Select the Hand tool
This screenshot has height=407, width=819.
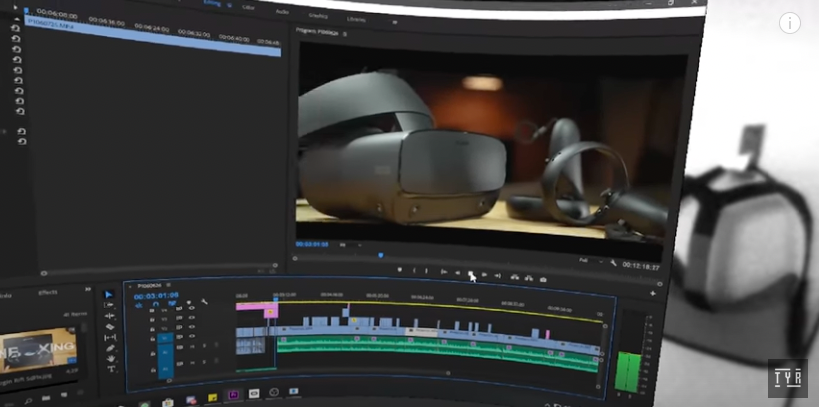111,359
